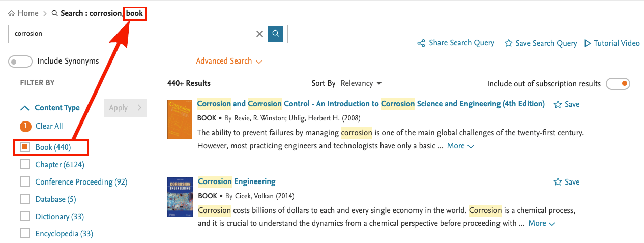Click the corrosion search input field

pos(132,34)
